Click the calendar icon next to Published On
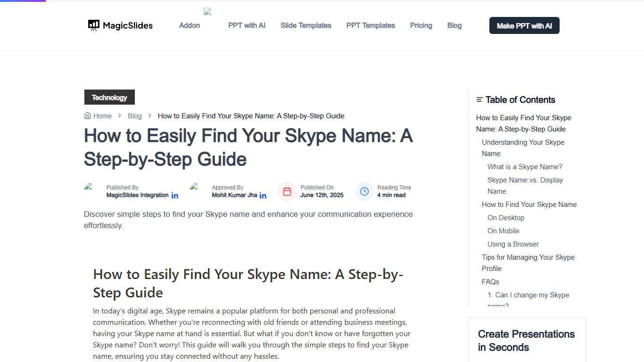Viewport: 644px width, 362px height. tap(287, 191)
